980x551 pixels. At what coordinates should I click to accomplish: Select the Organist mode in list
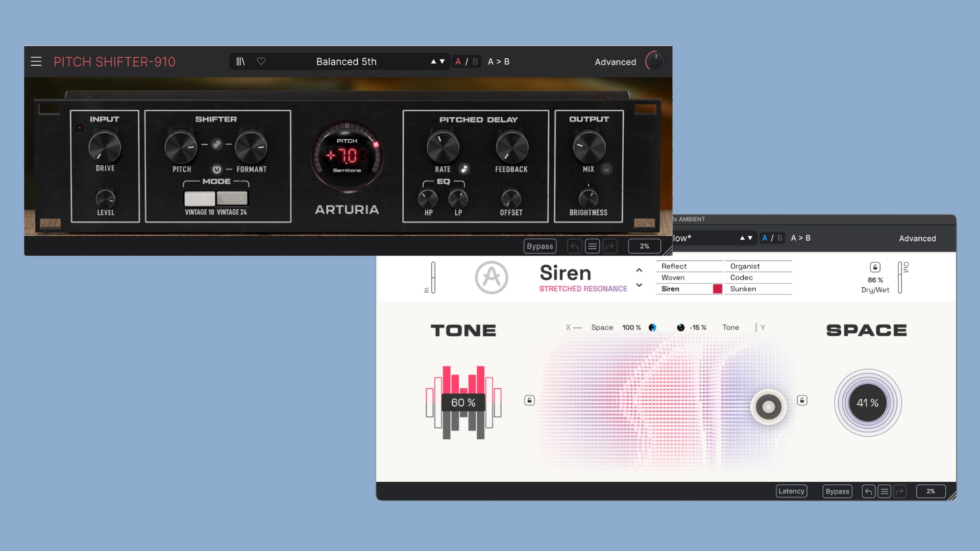coord(745,266)
